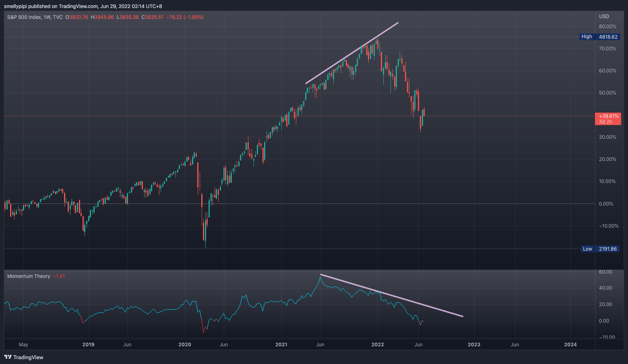
Task: Click the published-by header text
Action: coord(84,6)
